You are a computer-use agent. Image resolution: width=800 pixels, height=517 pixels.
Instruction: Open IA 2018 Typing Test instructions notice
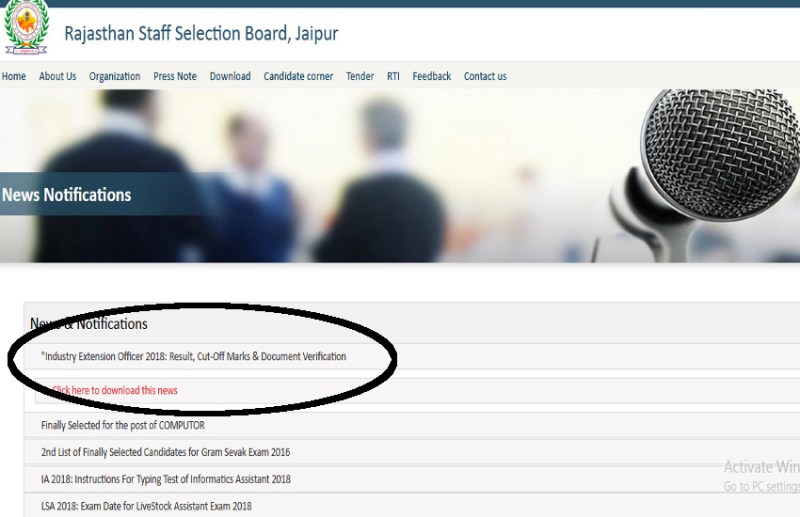point(165,479)
